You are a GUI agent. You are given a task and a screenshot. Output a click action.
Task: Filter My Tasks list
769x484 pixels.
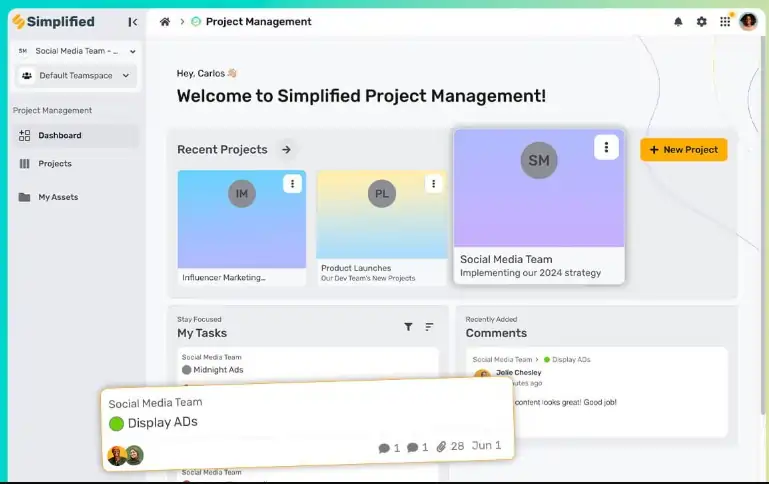coord(408,327)
